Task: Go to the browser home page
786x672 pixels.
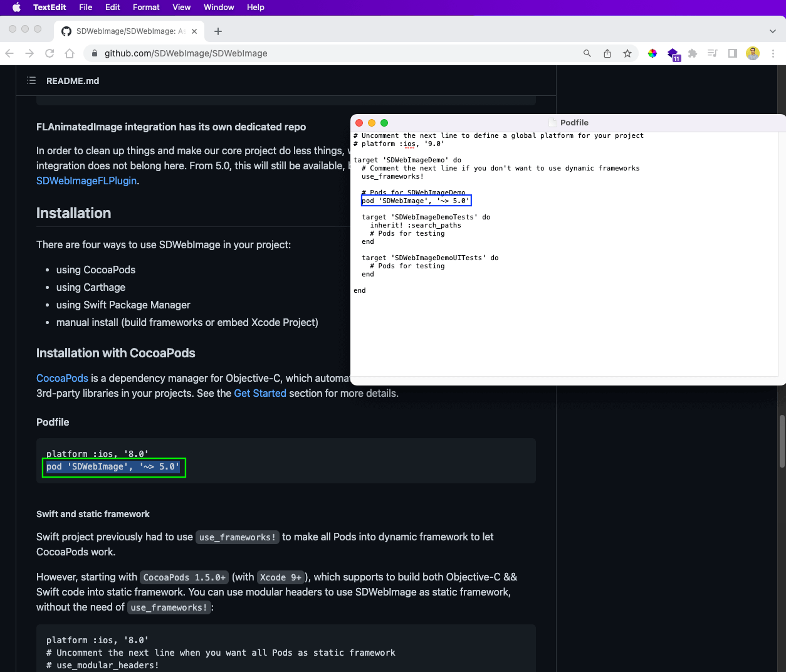Action: 70,53
